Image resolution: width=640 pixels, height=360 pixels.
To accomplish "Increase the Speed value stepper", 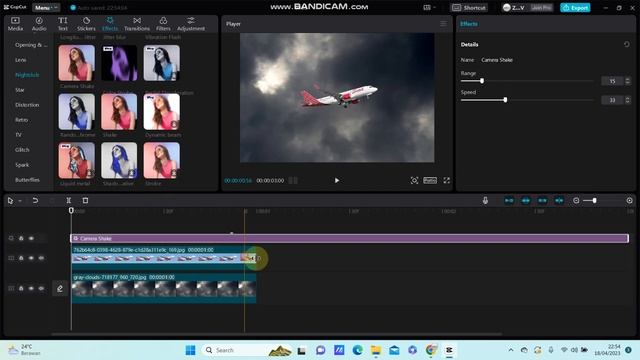I will click(x=627, y=98).
